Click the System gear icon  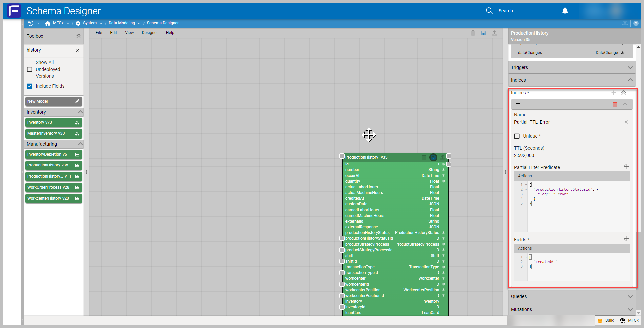point(78,23)
